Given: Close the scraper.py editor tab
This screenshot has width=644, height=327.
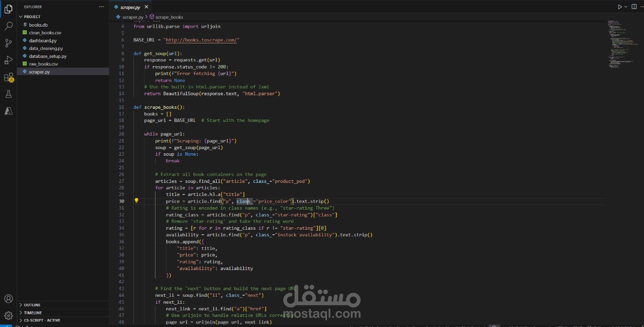Looking at the screenshot, I should tap(146, 7).
